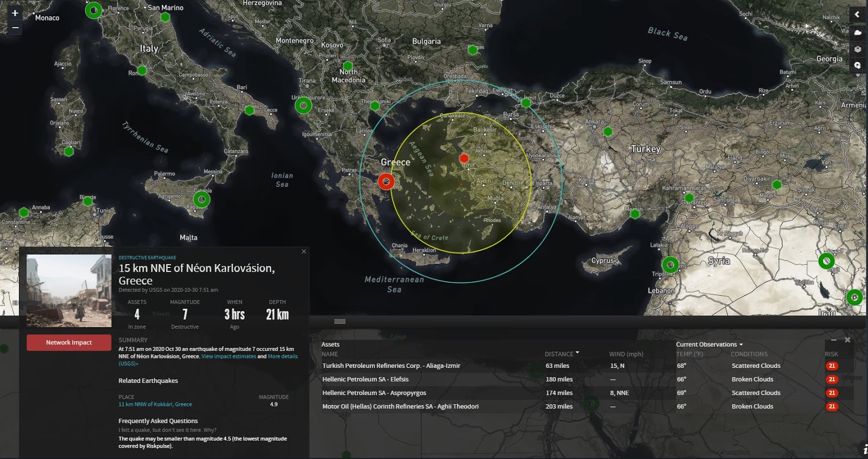The width and height of the screenshot is (868, 459).
Task: Zoom in on the map
Action: pyautogui.click(x=15, y=13)
